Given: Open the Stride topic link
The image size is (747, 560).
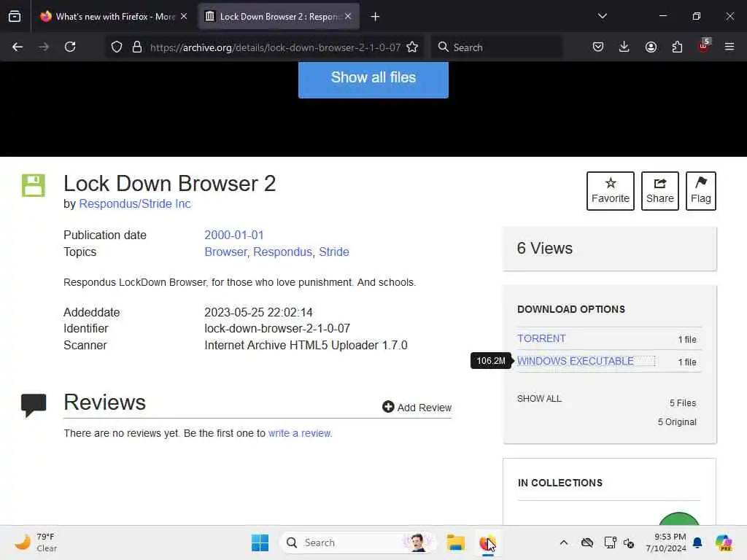Looking at the screenshot, I should (334, 252).
